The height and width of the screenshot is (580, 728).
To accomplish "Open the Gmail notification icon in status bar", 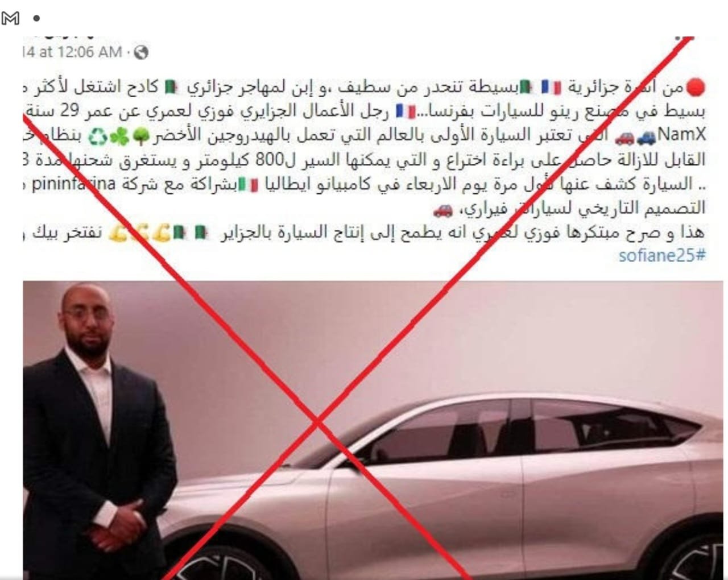I will 10,19.
